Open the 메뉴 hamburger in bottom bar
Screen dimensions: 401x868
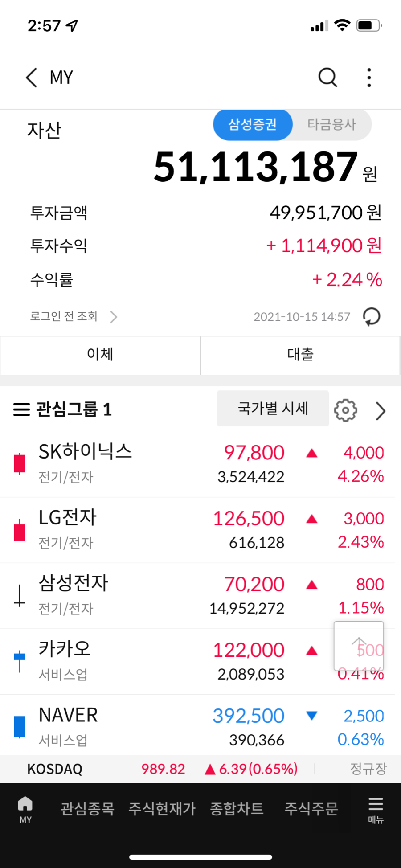pos(376,811)
